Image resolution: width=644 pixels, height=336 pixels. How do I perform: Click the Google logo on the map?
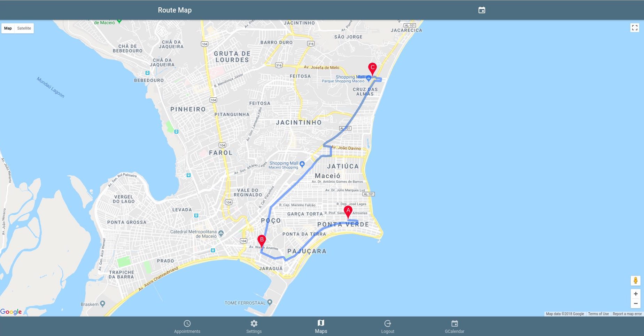pos(11,312)
